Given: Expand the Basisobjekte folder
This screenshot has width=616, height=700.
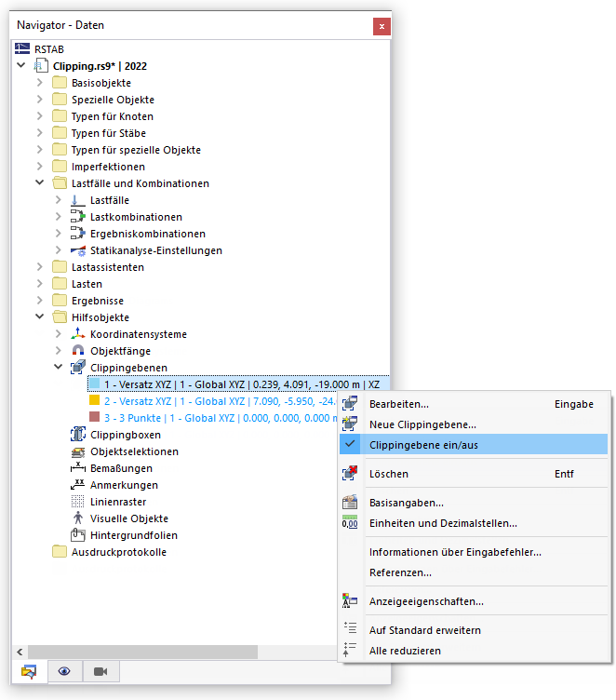Looking at the screenshot, I should click(39, 83).
